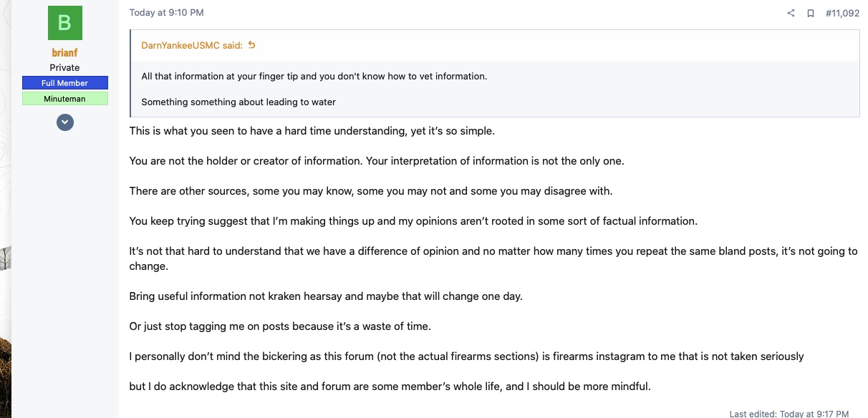Bookmark this post using the bookmark icon
The height and width of the screenshot is (418, 868).
[811, 13]
